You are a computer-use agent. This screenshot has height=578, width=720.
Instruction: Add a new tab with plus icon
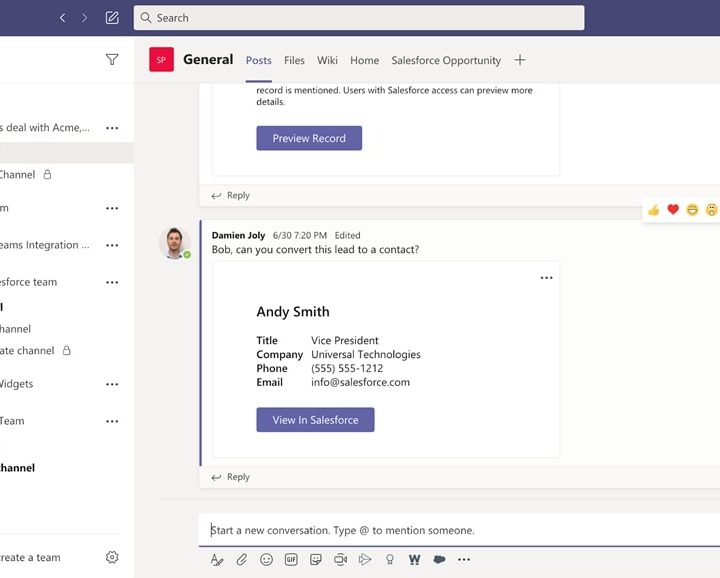click(x=520, y=60)
